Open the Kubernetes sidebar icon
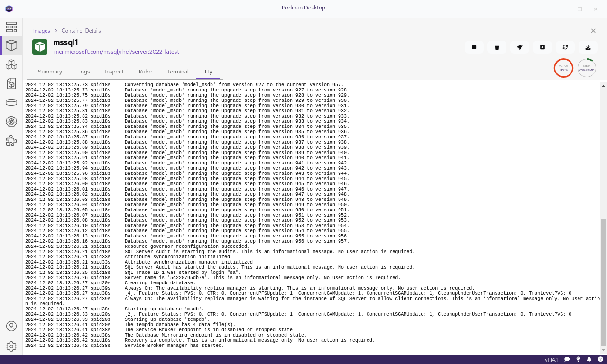The image size is (607, 364). click(11, 122)
